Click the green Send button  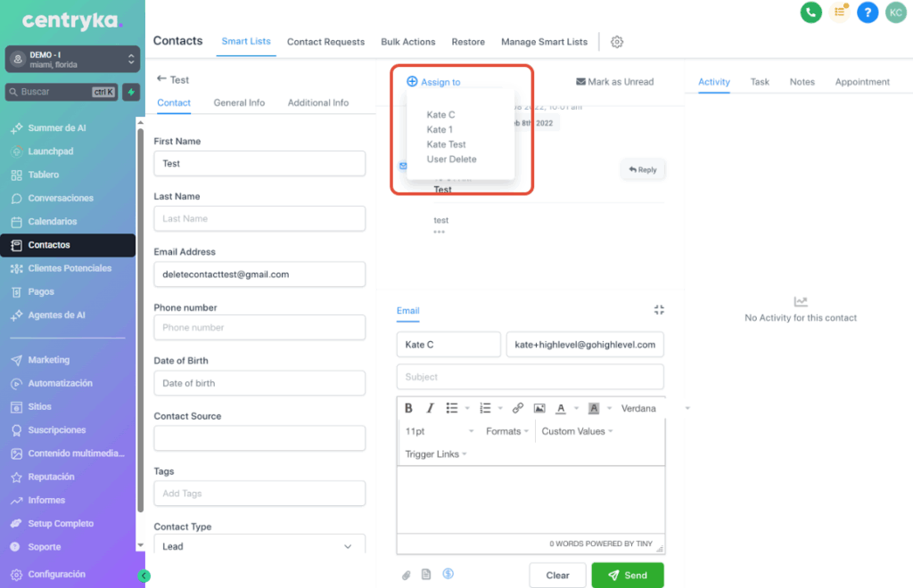click(627, 575)
